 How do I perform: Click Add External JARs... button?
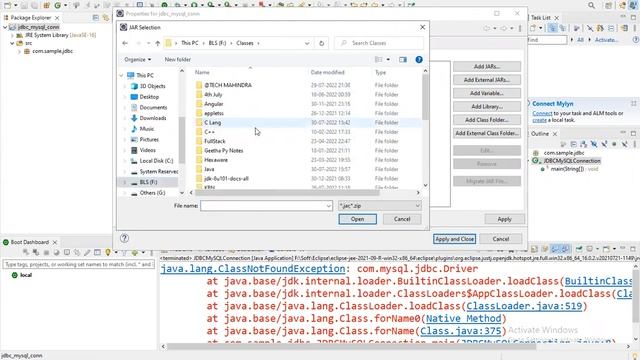487,80
